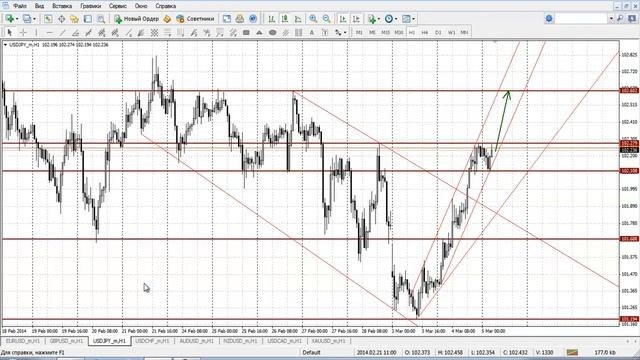
Task: Switch timeframe to M15
Action: [385, 32]
